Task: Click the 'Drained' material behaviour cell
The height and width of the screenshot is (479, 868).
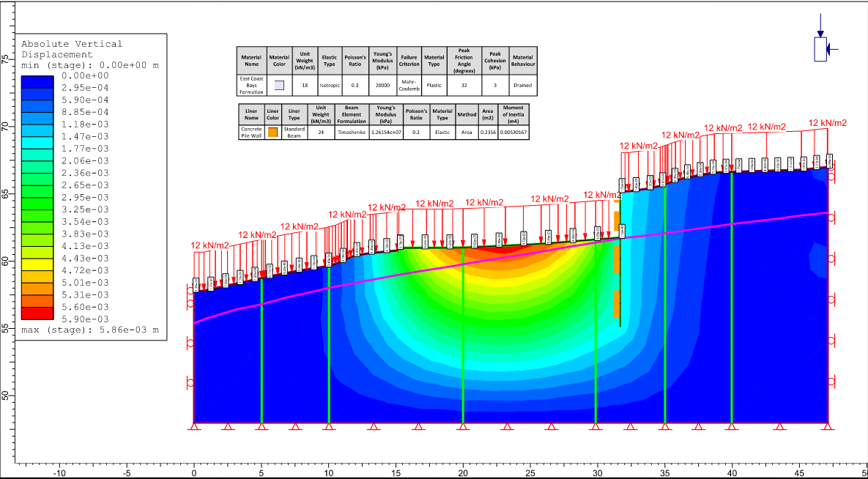Action: [522, 85]
